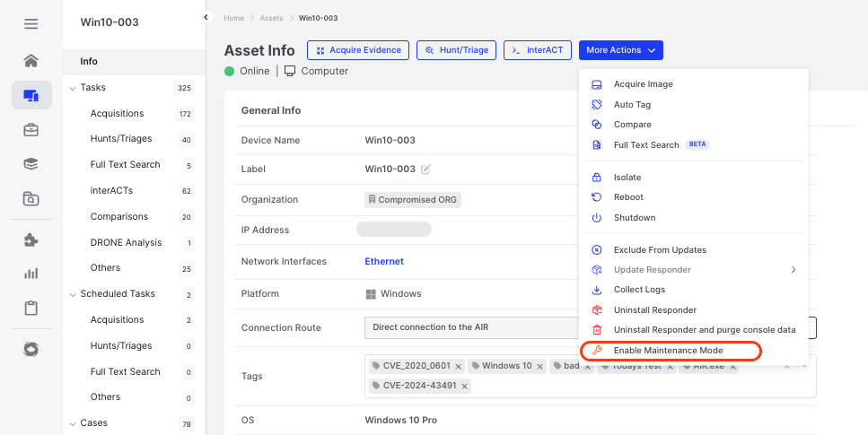Open the More Actions dropdown
868x435 pixels.
click(x=620, y=50)
